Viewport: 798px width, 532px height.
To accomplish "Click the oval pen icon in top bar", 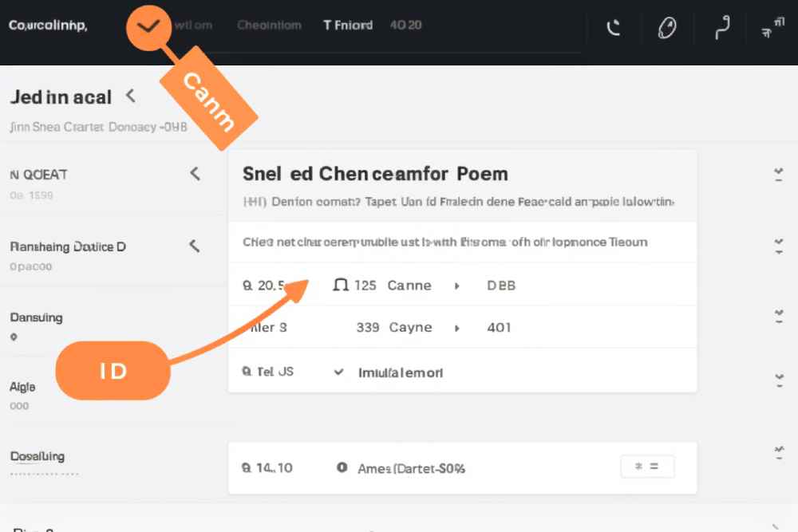I will pos(666,29).
